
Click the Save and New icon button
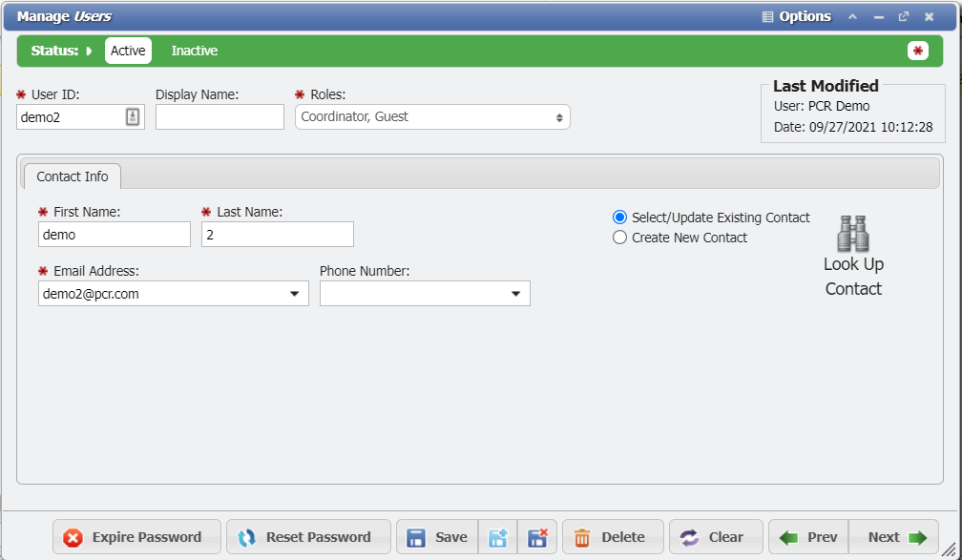(x=498, y=537)
